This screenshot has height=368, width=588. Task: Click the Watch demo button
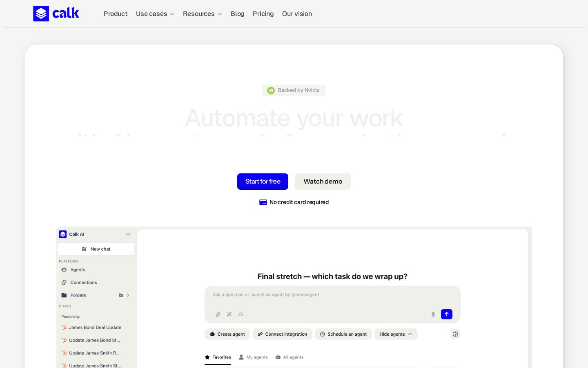pyautogui.click(x=323, y=182)
